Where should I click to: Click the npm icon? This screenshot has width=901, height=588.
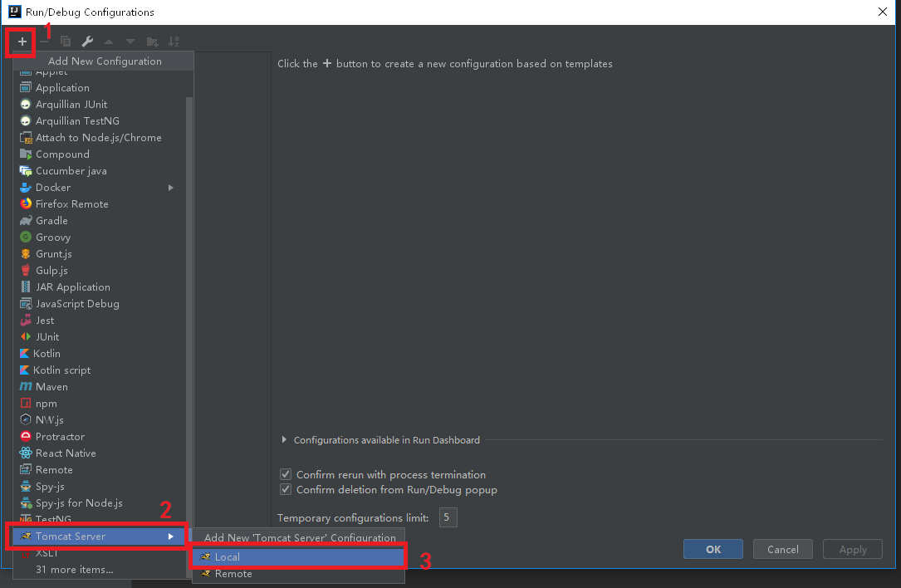tap(25, 403)
